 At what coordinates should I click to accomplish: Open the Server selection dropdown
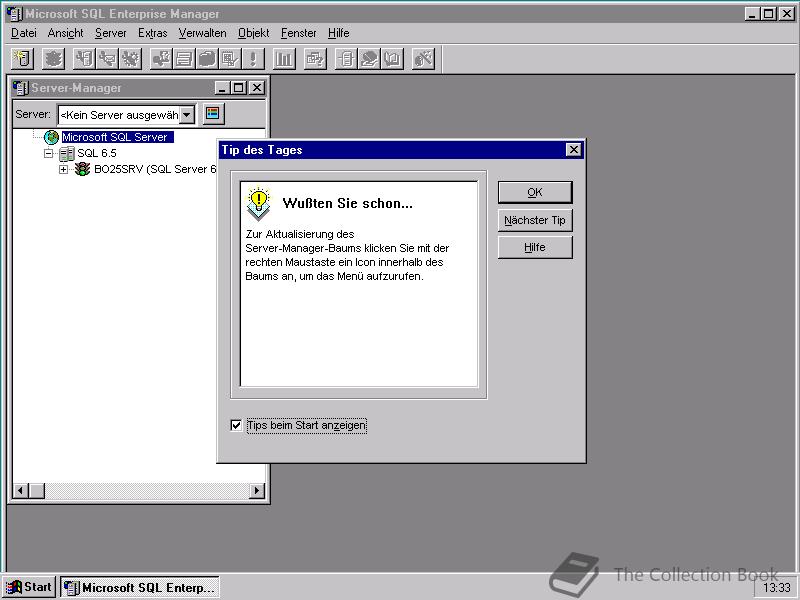[x=187, y=115]
